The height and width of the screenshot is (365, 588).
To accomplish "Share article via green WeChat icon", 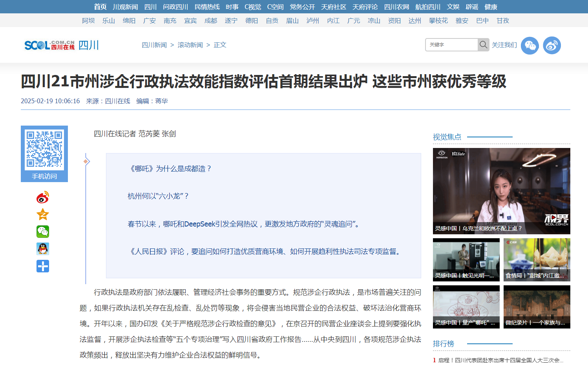I will point(43,232).
